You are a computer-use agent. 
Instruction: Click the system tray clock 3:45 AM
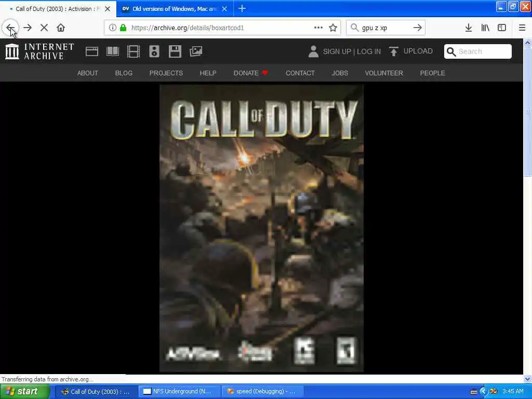[x=513, y=392]
